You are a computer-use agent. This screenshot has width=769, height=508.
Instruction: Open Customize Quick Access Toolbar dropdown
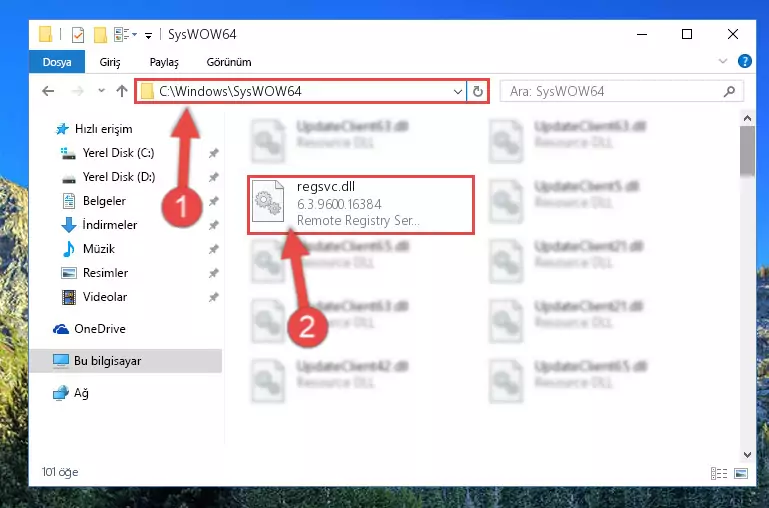[x=148, y=35]
